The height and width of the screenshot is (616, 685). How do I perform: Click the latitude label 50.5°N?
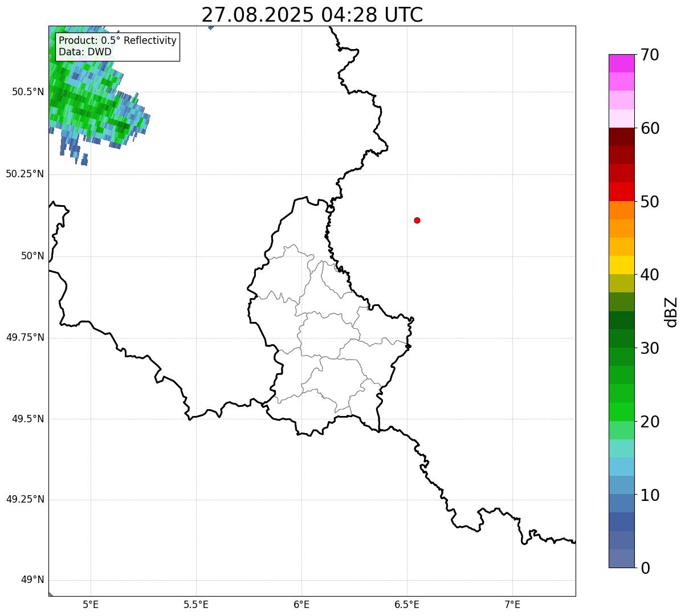[27, 92]
